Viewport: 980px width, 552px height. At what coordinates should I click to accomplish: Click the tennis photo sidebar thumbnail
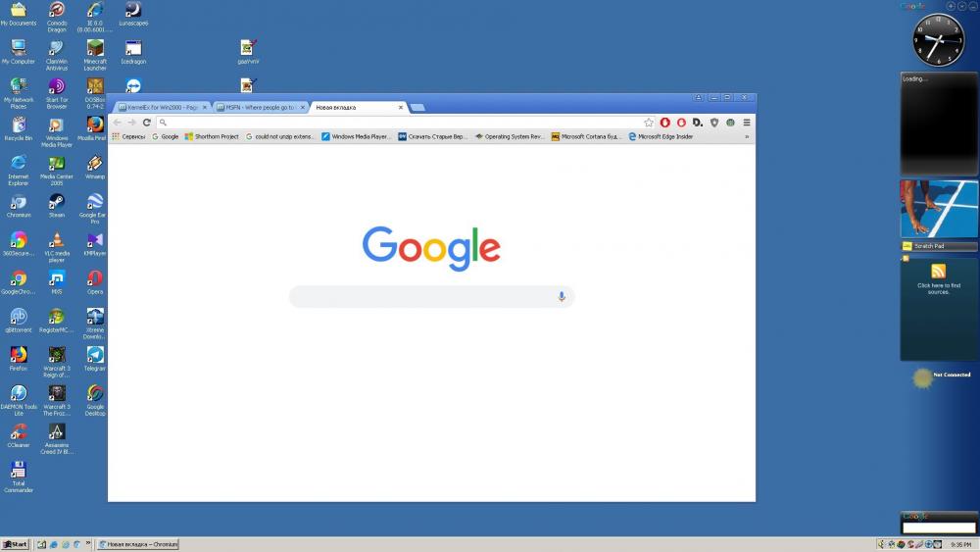point(939,210)
